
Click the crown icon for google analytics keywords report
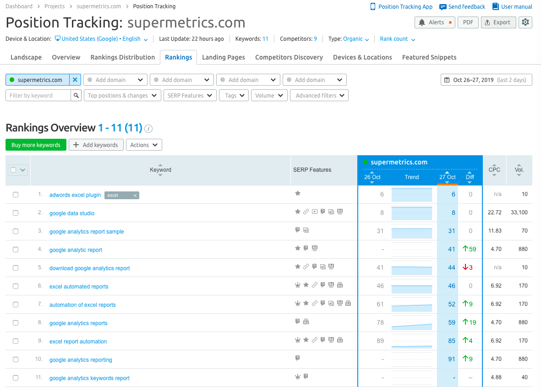pyautogui.click(x=298, y=376)
